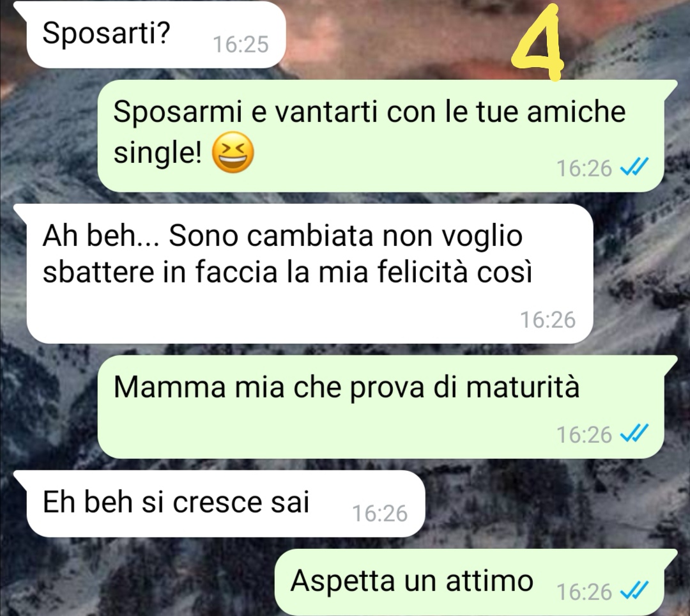
Task: Tap the word "single!" in the green bubble
Action: (158, 153)
